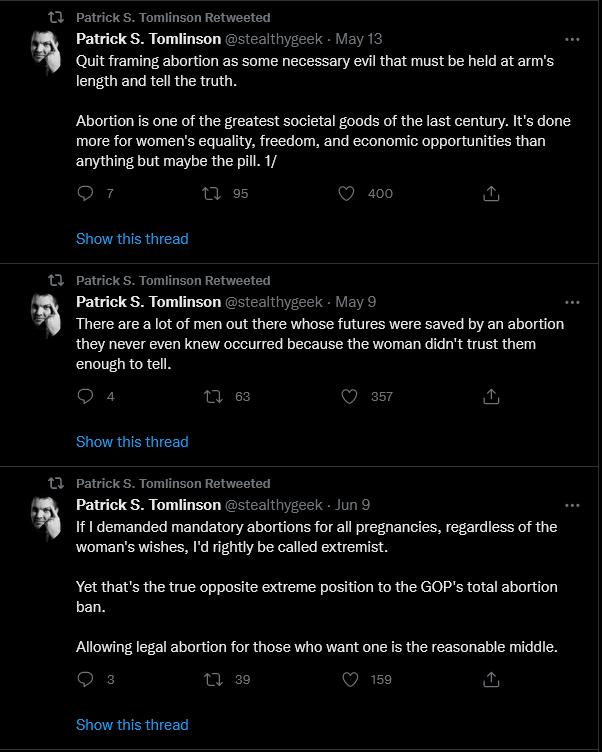Show the thread for the May 13 tweet
602x752 pixels.
pyautogui.click(x=132, y=239)
